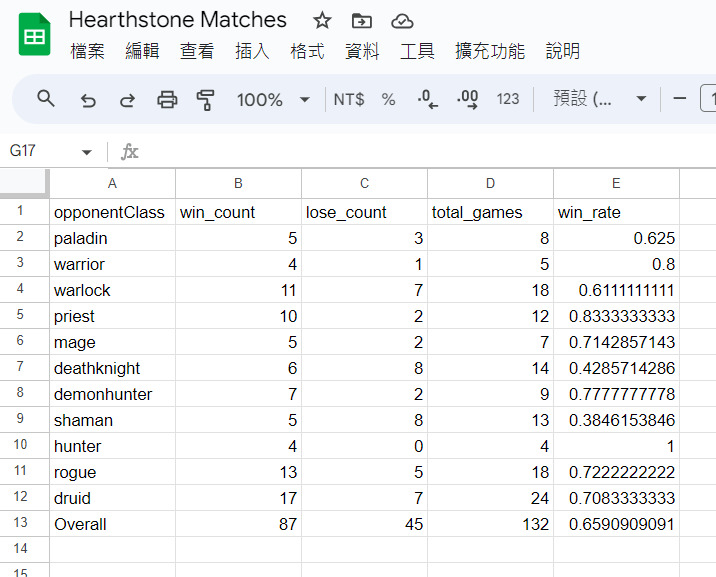The height and width of the screenshot is (577, 716).
Task: Select the deathknight cell
Action: click(112, 368)
